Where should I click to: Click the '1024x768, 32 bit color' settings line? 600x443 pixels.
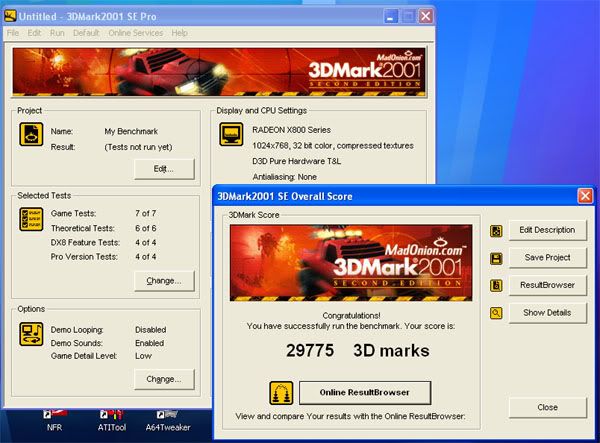[x=333, y=146]
